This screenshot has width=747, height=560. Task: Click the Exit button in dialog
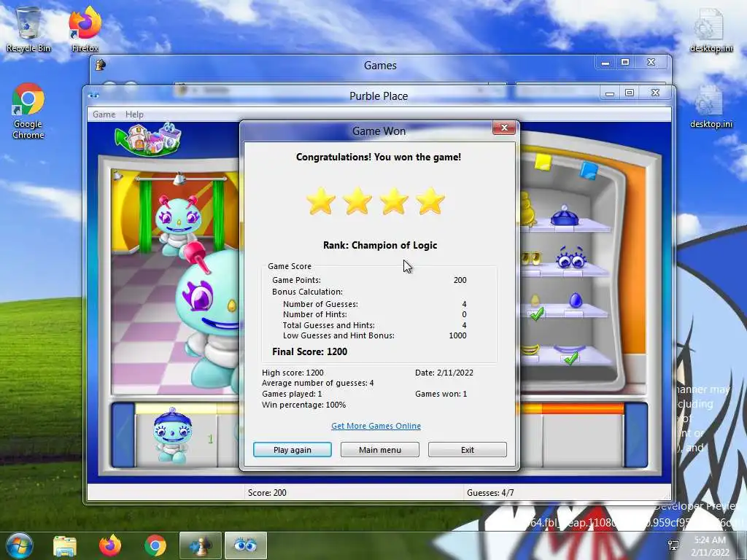coord(468,449)
